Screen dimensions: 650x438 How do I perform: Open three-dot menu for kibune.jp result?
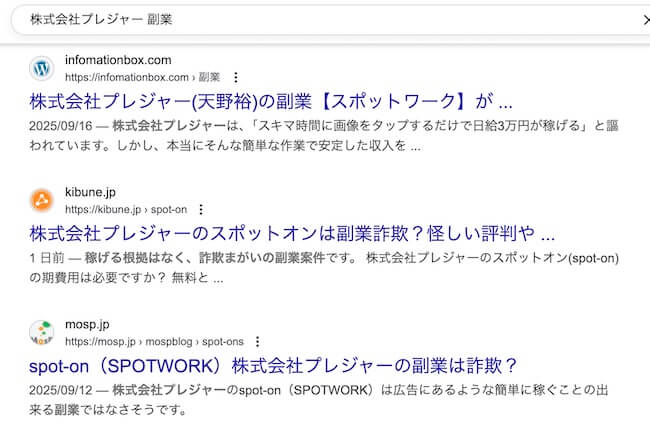[201, 210]
